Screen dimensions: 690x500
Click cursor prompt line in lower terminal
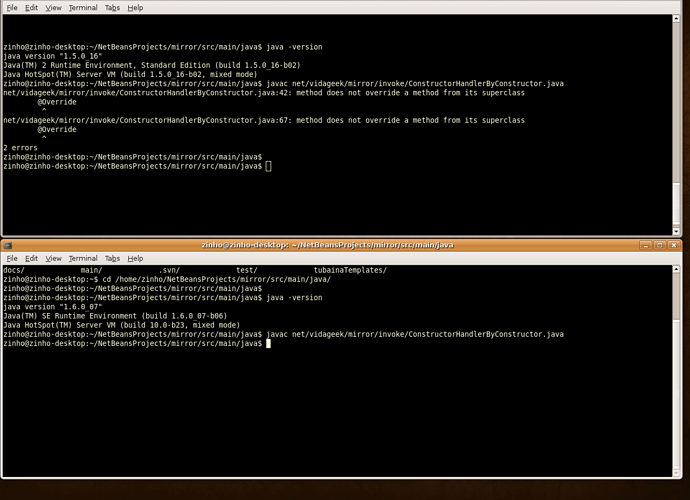pos(137,344)
